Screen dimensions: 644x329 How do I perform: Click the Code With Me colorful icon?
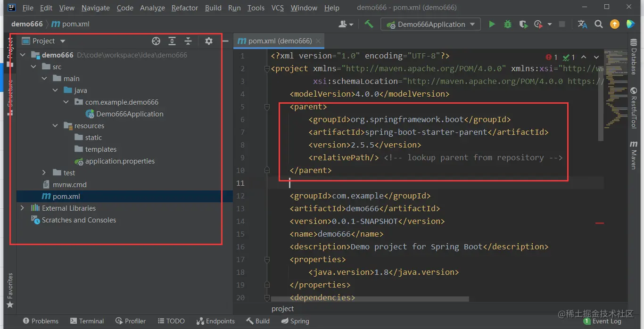pyautogui.click(x=630, y=24)
